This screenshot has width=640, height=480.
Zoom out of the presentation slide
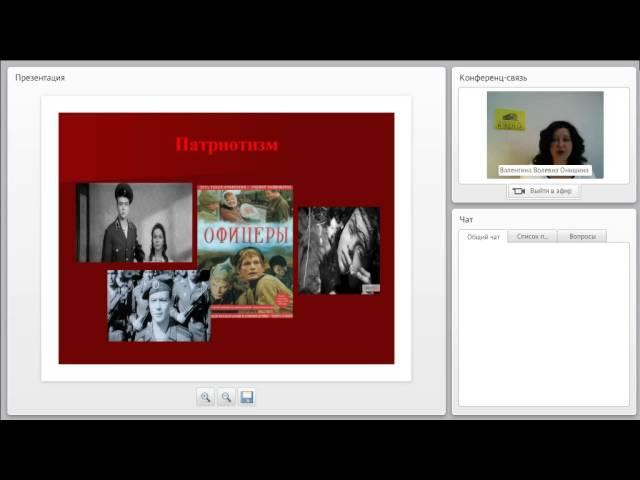226,397
